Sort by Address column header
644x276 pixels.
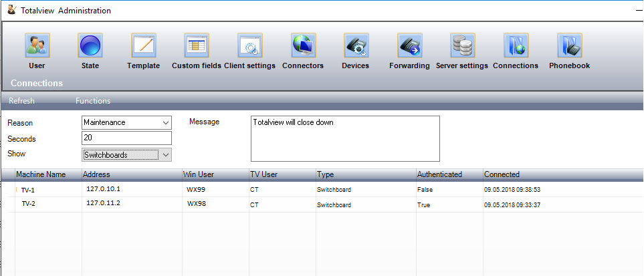[132, 174]
